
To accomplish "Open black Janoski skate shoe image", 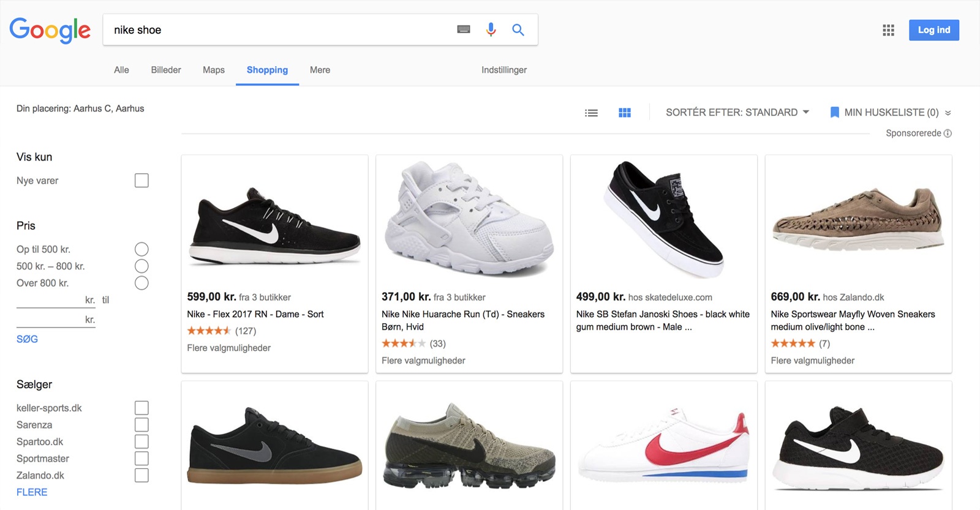I will tap(664, 219).
